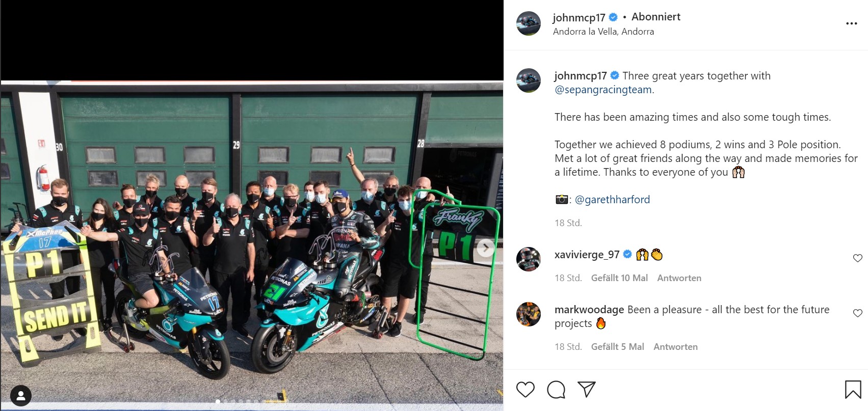The image size is (868, 411).
Task: Like the post with heart icon
Action: pos(525,390)
